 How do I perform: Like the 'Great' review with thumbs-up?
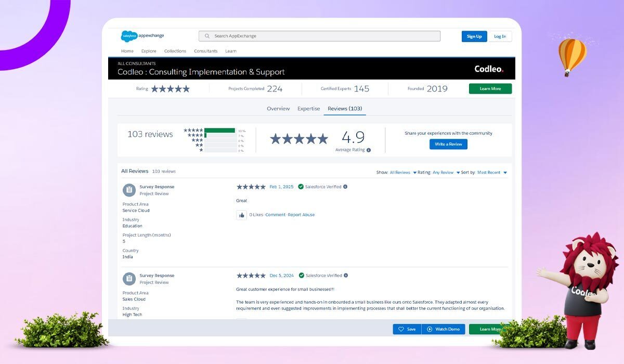(x=241, y=215)
